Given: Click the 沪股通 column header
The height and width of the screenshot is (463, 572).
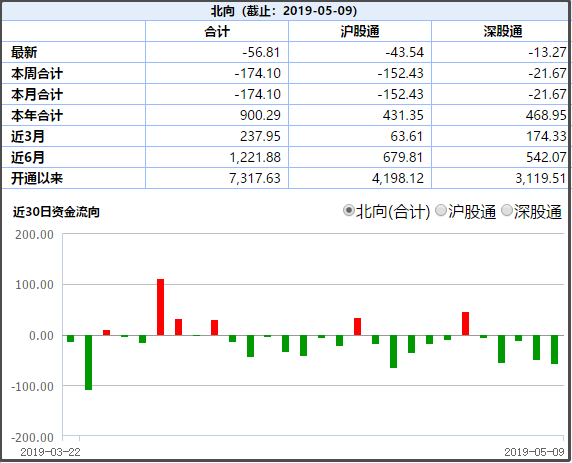Looking at the screenshot, I should tap(360, 31).
